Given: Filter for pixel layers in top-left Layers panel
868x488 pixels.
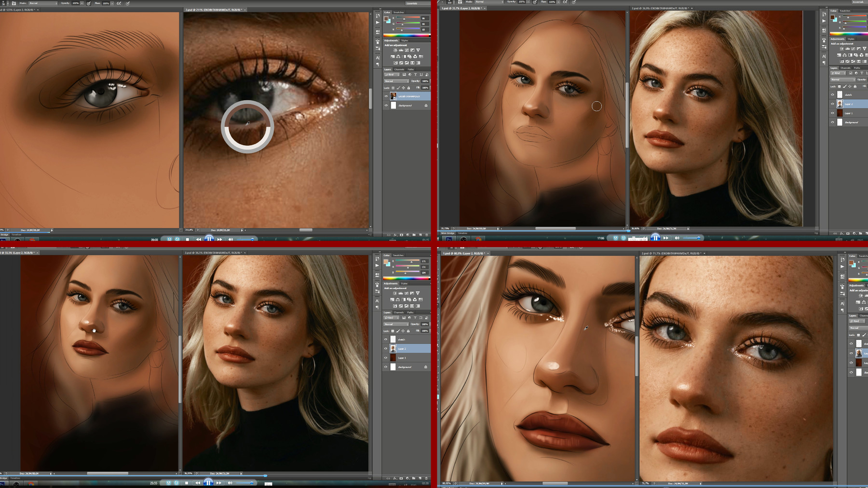Looking at the screenshot, I should tap(404, 75).
